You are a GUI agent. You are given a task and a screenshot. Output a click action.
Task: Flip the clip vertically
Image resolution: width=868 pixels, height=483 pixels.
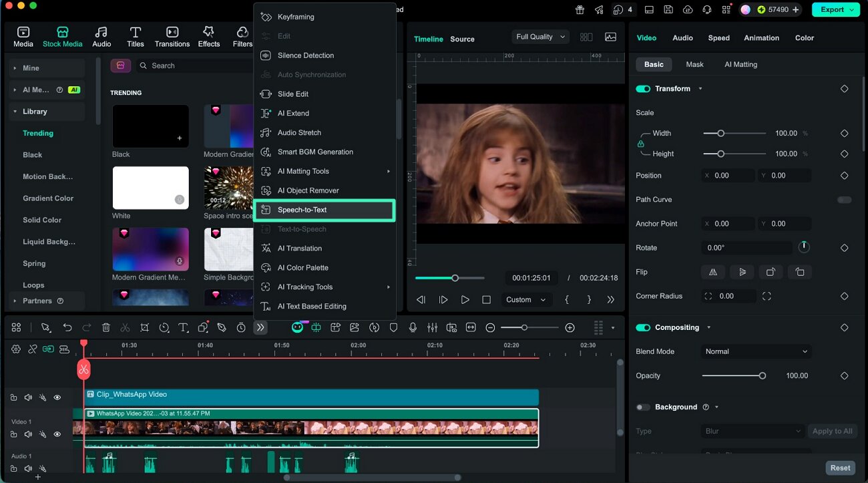tap(742, 272)
